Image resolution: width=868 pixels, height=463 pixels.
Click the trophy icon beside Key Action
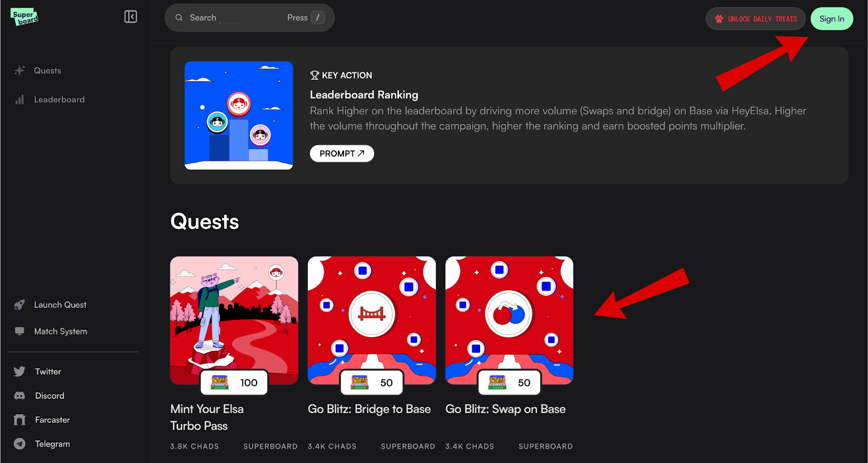pos(315,75)
